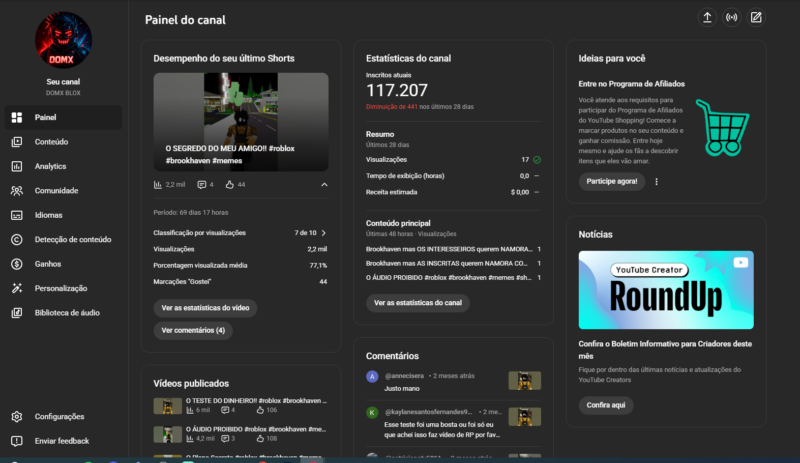Click Ver as estatísticas do canal button

click(x=417, y=302)
